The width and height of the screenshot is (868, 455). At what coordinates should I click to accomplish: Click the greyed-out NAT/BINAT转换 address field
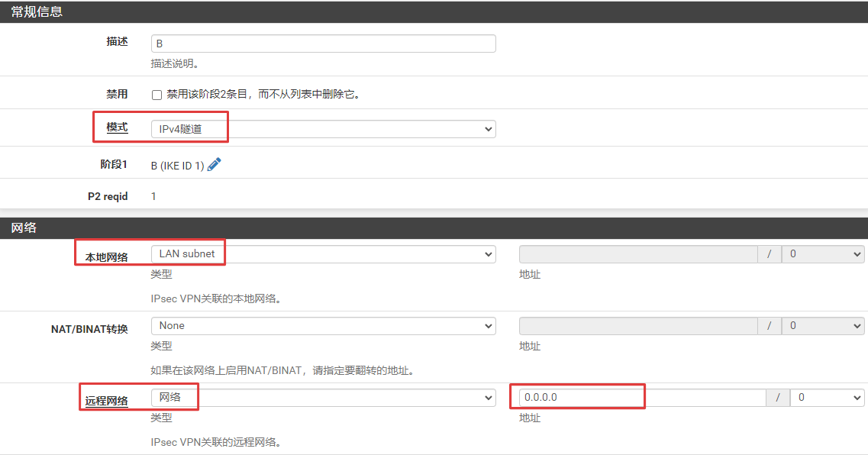coord(637,326)
